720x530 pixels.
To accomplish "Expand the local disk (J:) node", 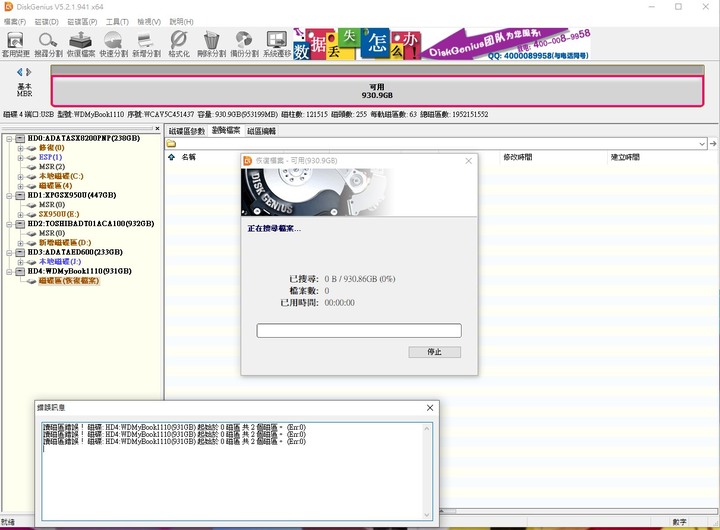I will pos(20,262).
